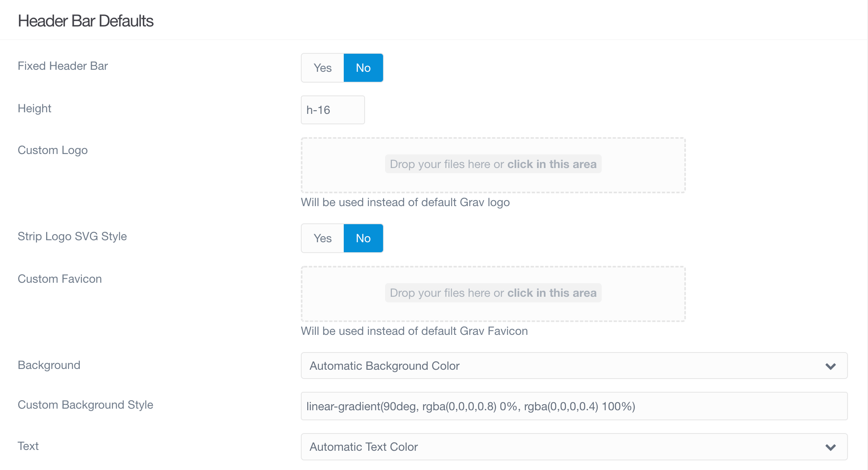Open the Automatic Background Color dropdown
This screenshot has height=470, width=868.
pyautogui.click(x=574, y=366)
